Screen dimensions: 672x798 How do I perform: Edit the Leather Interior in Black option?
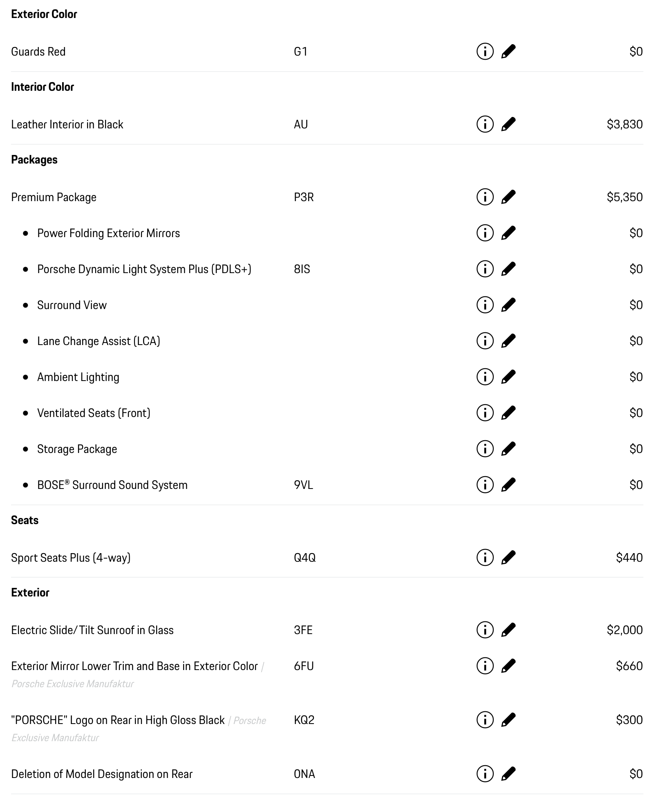508,124
